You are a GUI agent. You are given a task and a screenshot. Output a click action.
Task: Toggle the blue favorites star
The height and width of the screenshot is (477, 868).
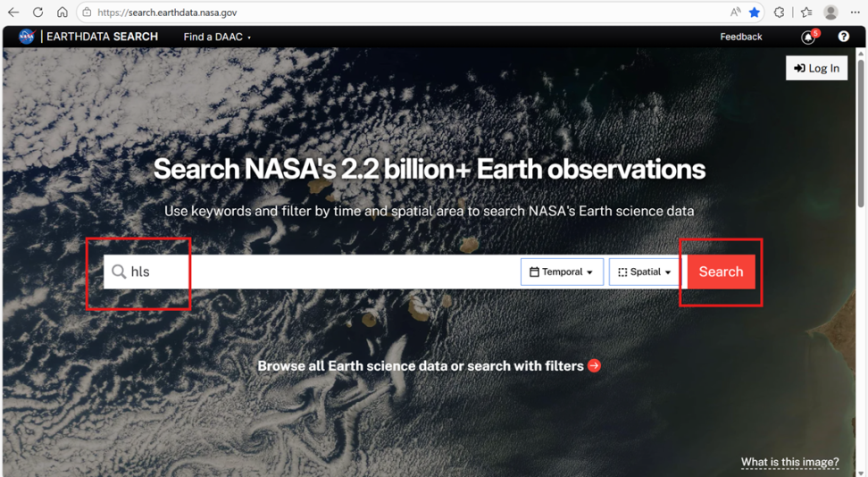pos(754,13)
